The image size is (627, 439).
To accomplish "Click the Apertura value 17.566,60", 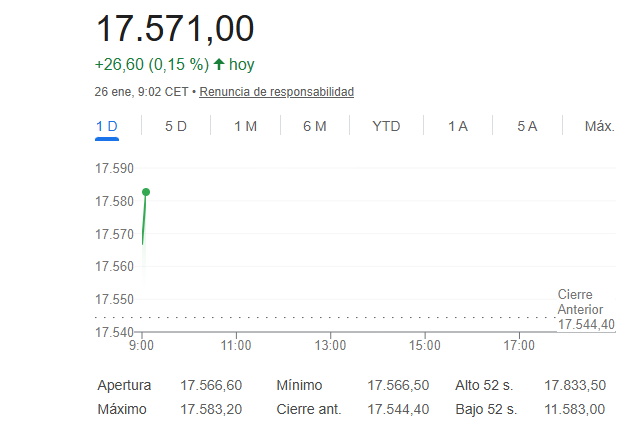I will point(211,385).
